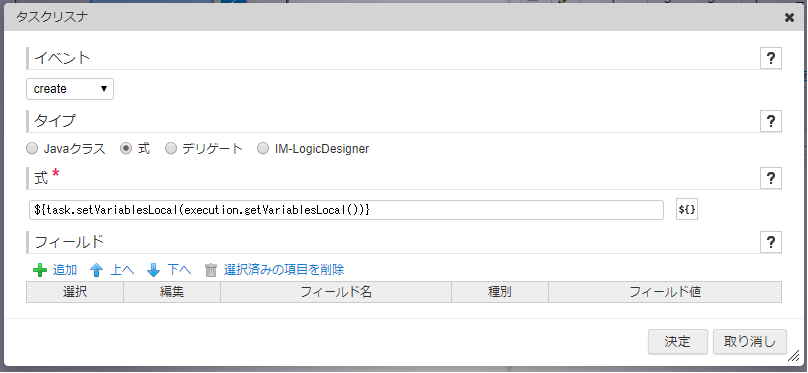The width and height of the screenshot is (808, 373).
Task: Select the 式 radio button
Action: (126, 149)
